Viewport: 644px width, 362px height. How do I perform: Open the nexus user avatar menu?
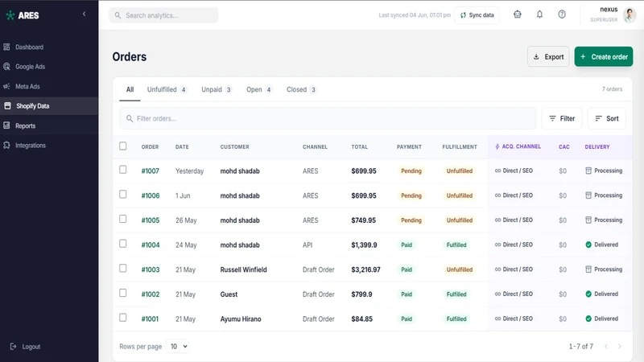630,15
